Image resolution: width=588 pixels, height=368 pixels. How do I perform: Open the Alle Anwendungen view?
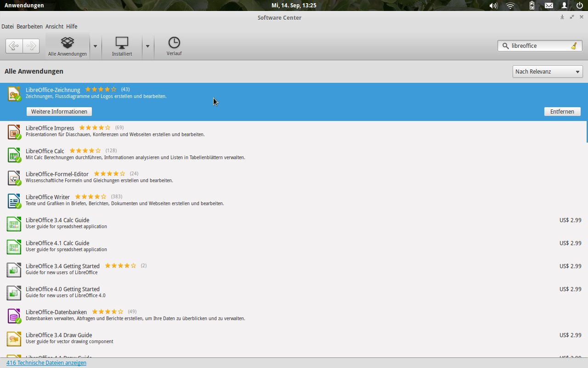68,46
